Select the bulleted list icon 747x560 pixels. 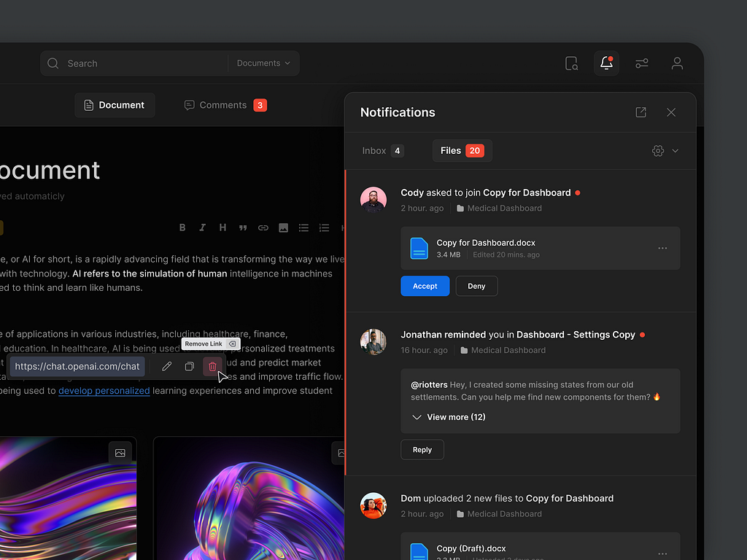coord(303,227)
